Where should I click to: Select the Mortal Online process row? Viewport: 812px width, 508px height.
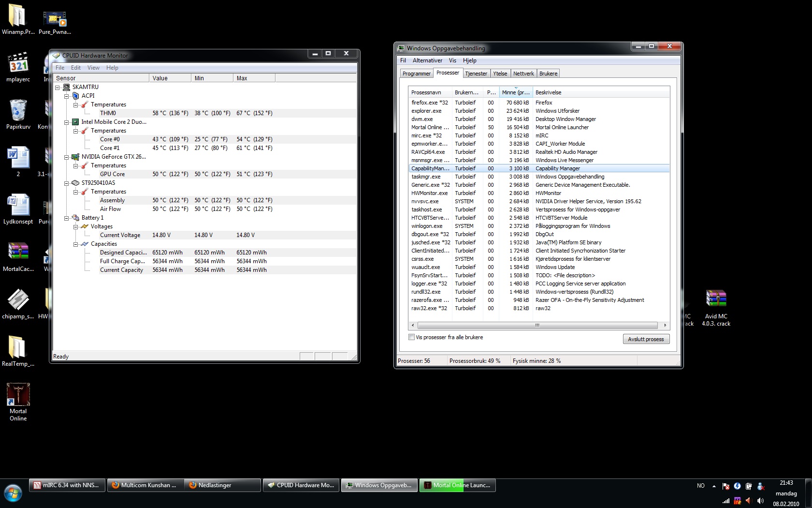click(x=539, y=127)
